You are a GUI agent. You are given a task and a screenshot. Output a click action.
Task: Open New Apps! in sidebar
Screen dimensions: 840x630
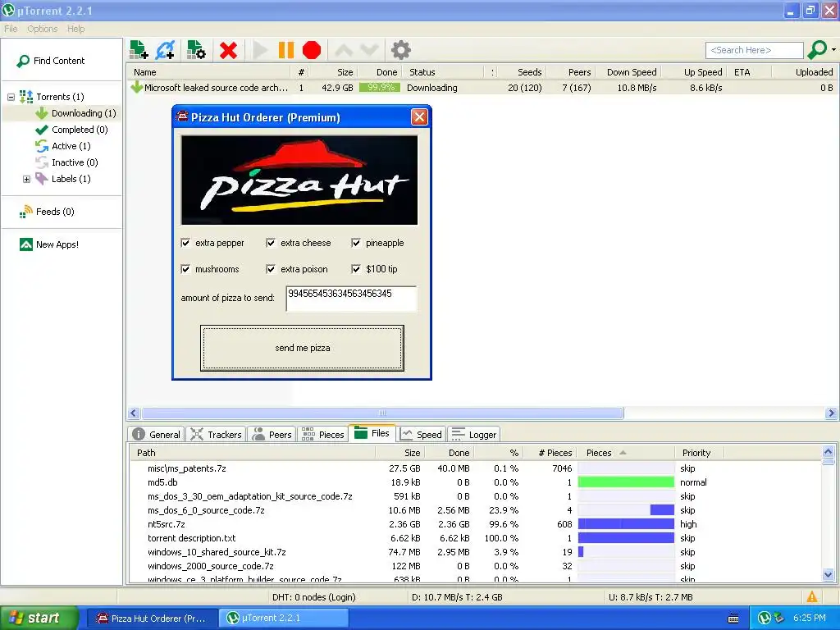coord(49,244)
